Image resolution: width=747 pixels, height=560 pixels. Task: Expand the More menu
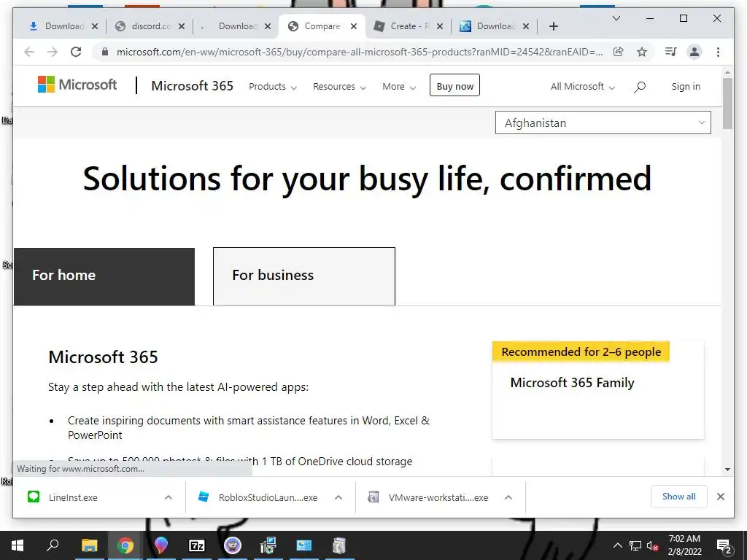tap(399, 87)
